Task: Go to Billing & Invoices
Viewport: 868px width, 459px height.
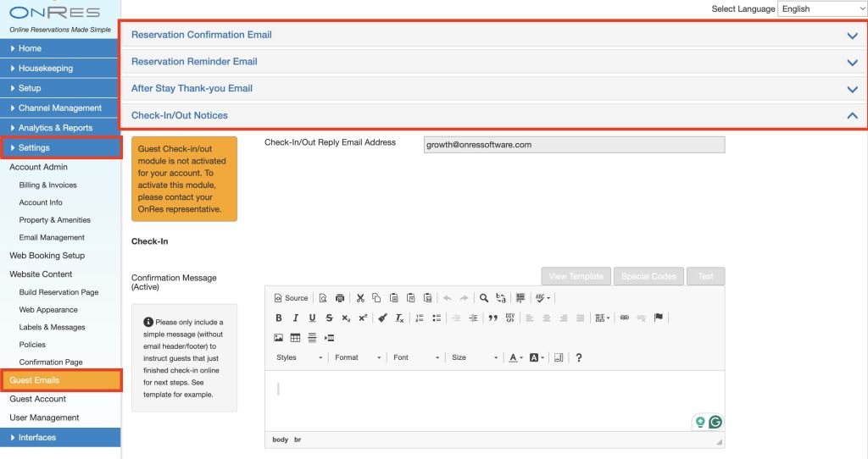Action: tap(48, 185)
